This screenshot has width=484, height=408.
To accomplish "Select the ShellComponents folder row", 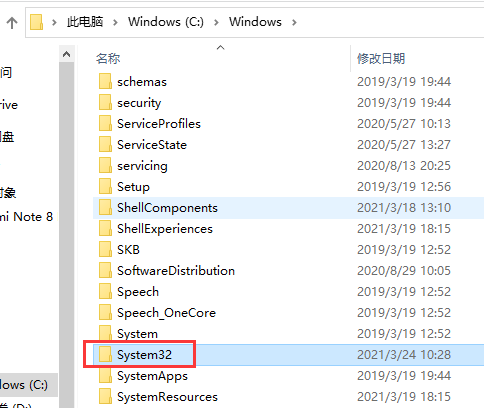I will (288, 208).
